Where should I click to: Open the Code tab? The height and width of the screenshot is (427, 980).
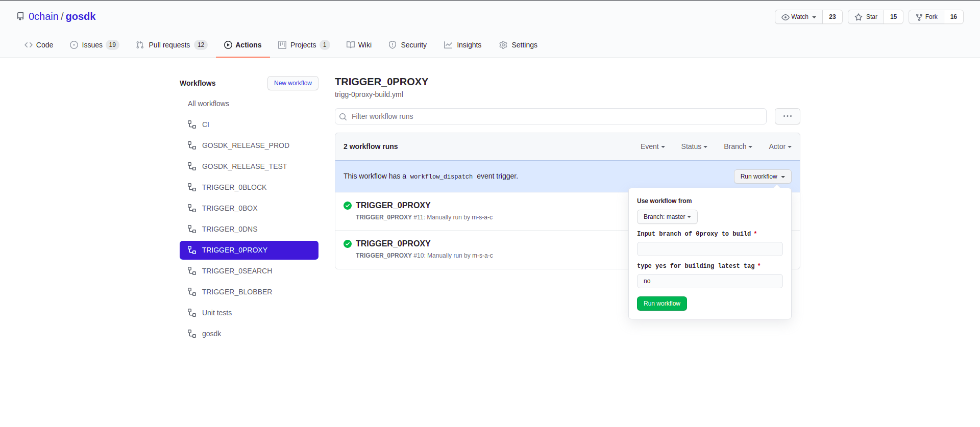(x=39, y=45)
